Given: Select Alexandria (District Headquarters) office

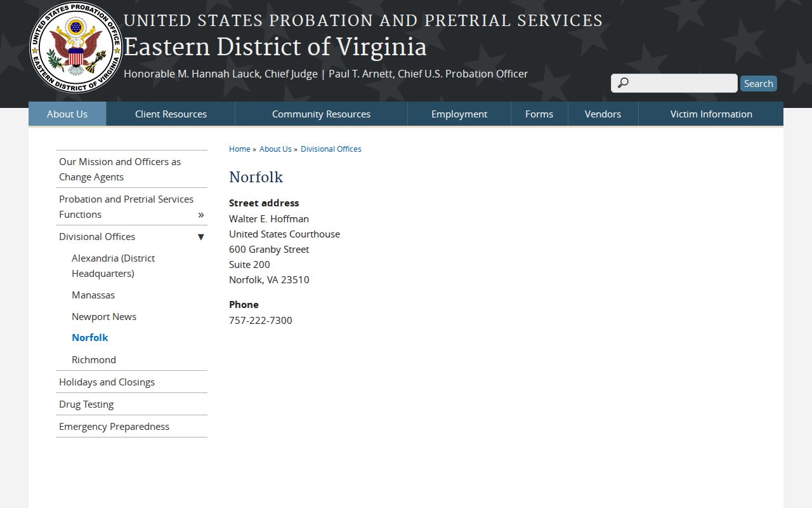Looking at the screenshot, I should (113, 266).
